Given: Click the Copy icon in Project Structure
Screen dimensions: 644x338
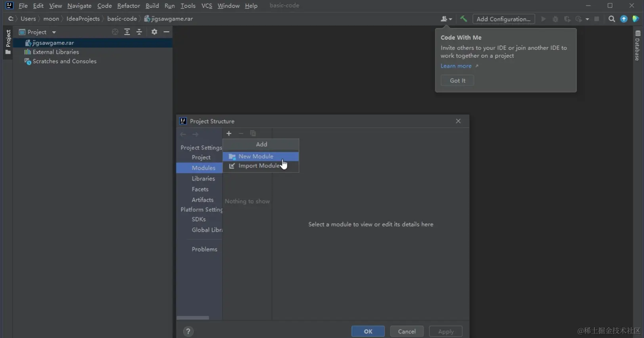Looking at the screenshot, I should tap(253, 133).
